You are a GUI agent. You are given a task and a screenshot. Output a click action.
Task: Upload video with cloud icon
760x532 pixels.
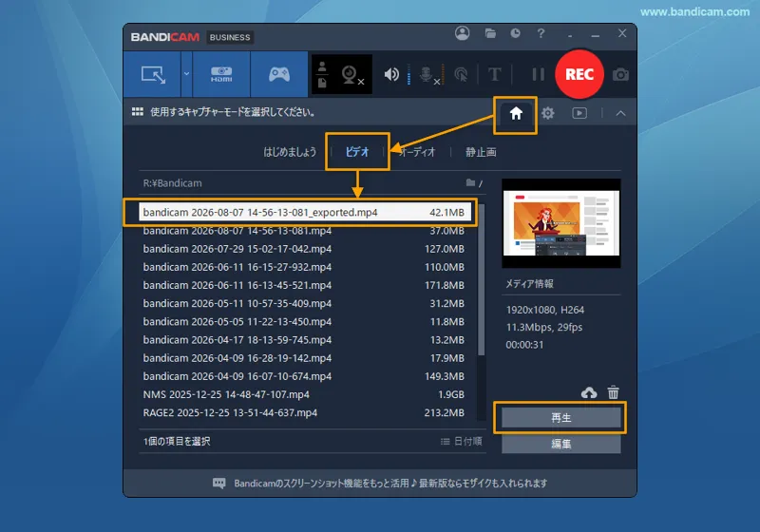tap(589, 392)
